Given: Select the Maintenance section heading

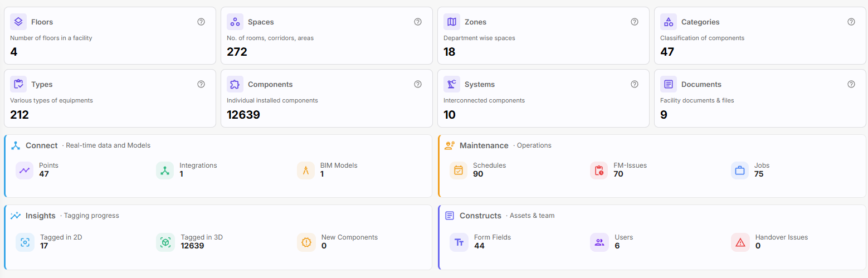Looking at the screenshot, I should tap(484, 145).
